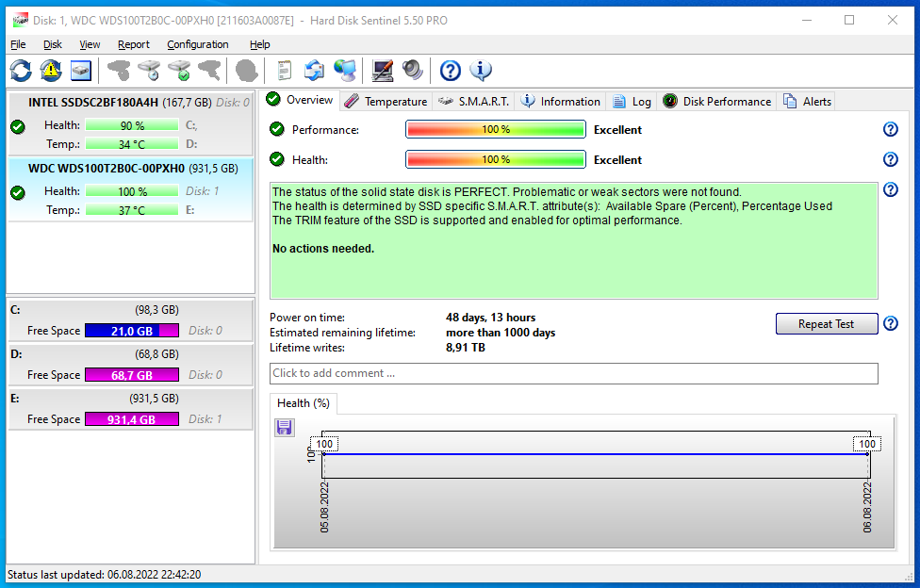Screen dimensions: 920x588
Task: Open the File menu
Action: coord(18,44)
